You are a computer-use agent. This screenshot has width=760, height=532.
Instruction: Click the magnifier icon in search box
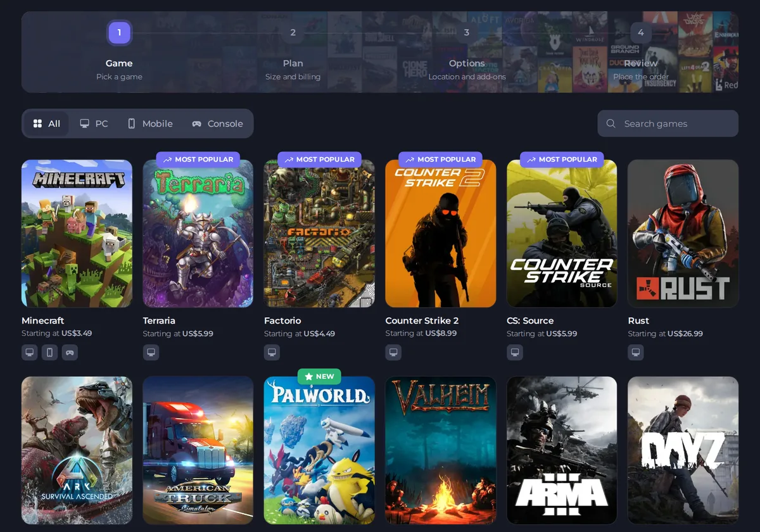pos(611,123)
